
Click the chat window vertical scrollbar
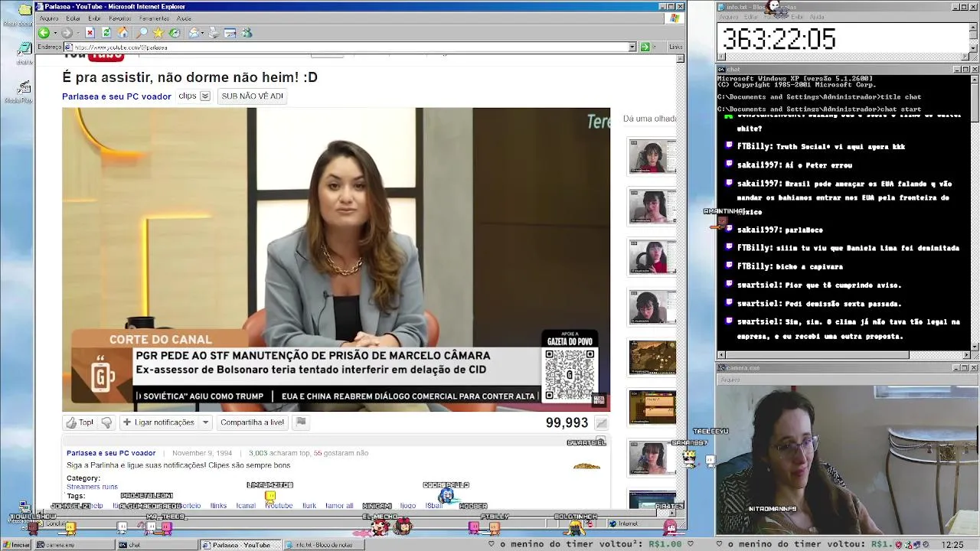tap(974, 212)
